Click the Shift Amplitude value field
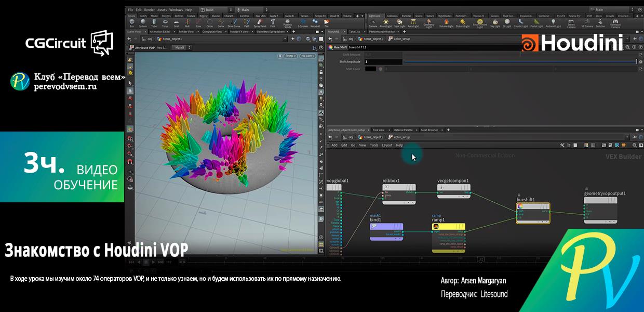Screen dimensions: 644x312 coord(383,62)
